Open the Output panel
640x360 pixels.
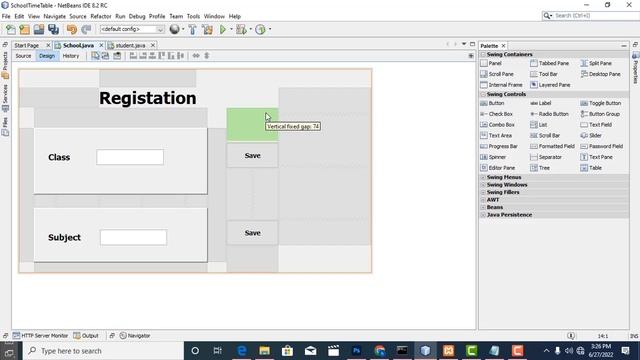click(x=86, y=336)
